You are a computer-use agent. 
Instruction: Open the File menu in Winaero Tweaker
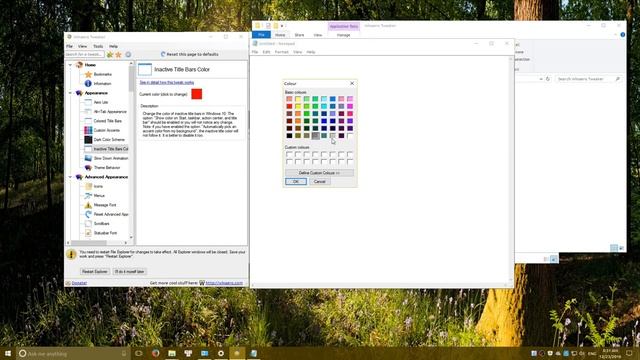click(x=69, y=47)
